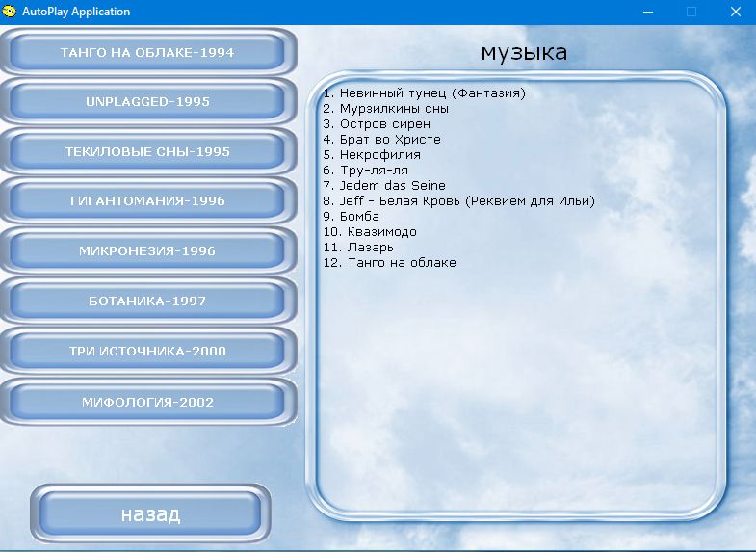Pick track 4 Брат во Христе
Screen dimensions: 756x552
(x=382, y=140)
